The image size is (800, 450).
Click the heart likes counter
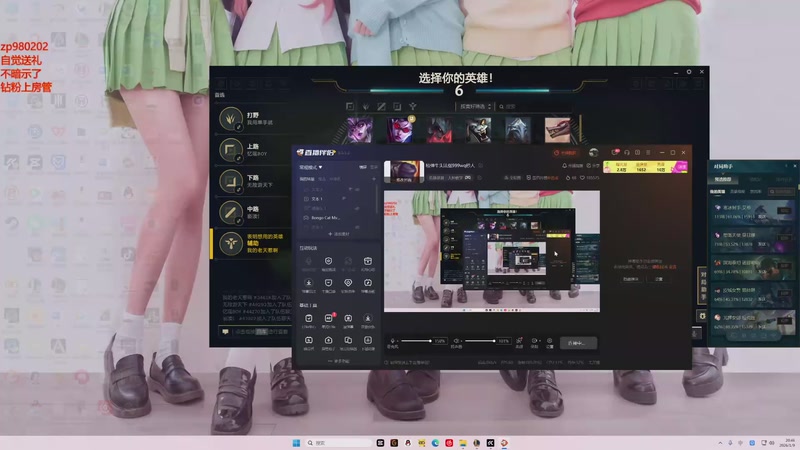tap(590, 178)
